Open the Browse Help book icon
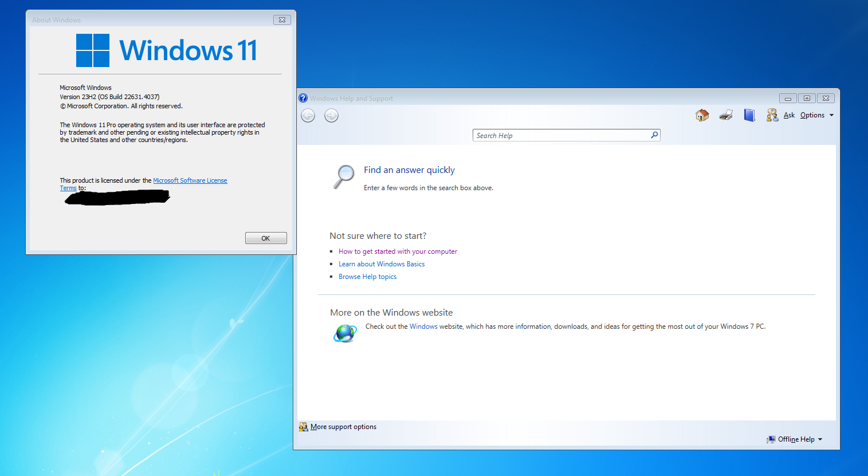Screen dimensions: 868x476 [749, 115]
